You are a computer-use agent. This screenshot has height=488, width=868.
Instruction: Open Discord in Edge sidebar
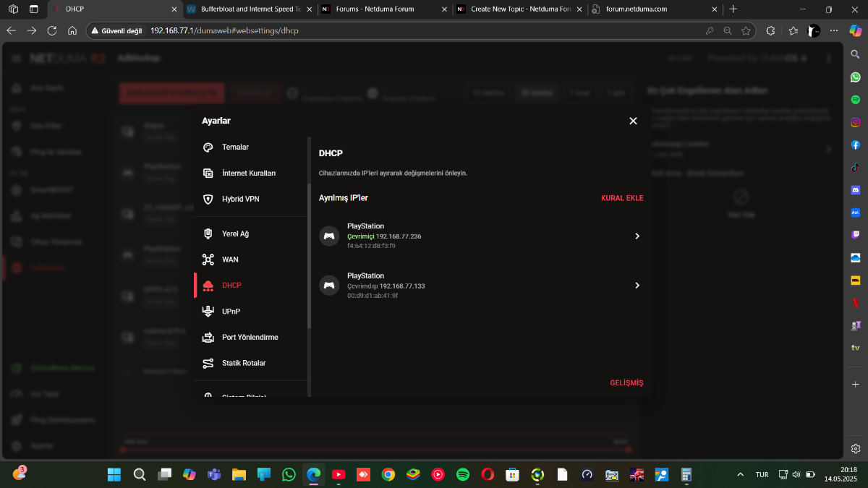coord(856,190)
